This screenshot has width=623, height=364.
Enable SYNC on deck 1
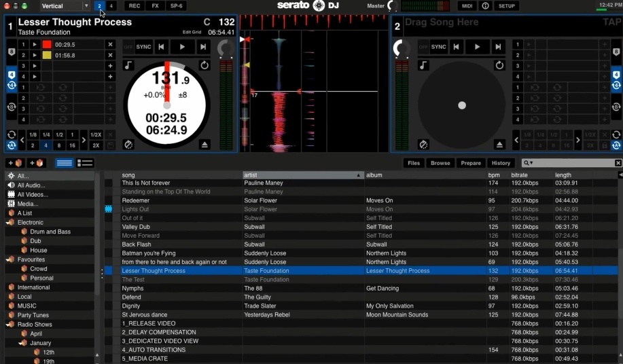click(x=143, y=47)
